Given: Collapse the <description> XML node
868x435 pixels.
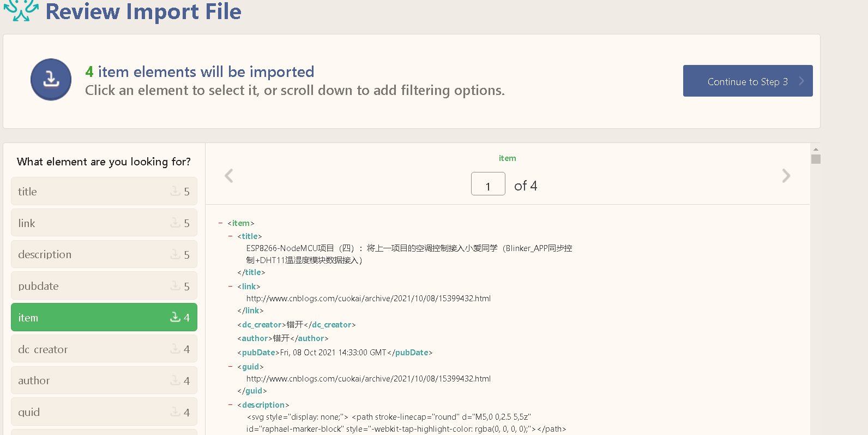Looking at the screenshot, I should pyautogui.click(x=231, y=405).
